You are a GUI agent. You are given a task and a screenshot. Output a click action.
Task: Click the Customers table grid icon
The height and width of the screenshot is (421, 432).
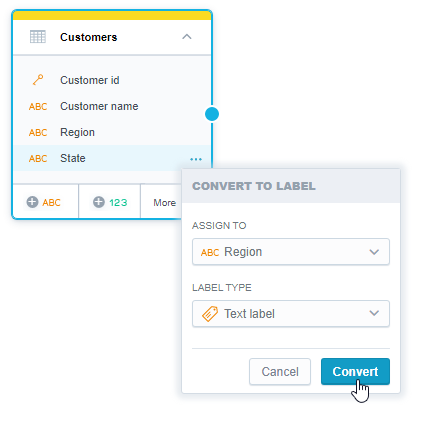coord(38,37)
